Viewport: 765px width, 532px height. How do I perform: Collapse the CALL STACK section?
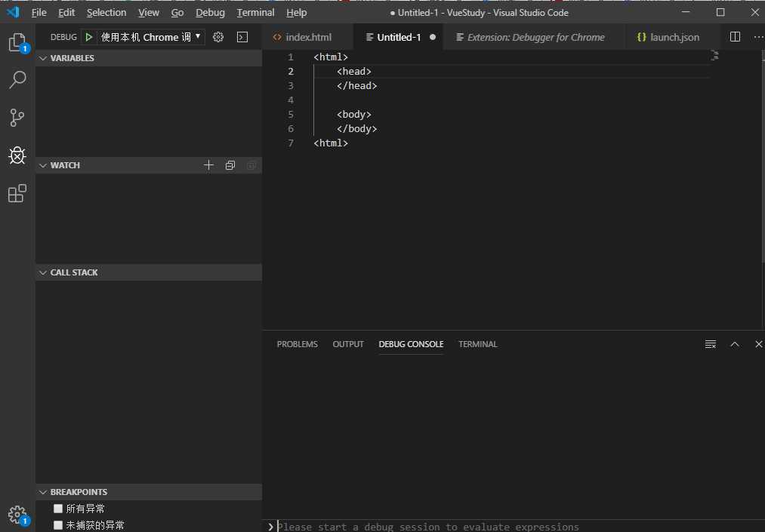point(149,272)
